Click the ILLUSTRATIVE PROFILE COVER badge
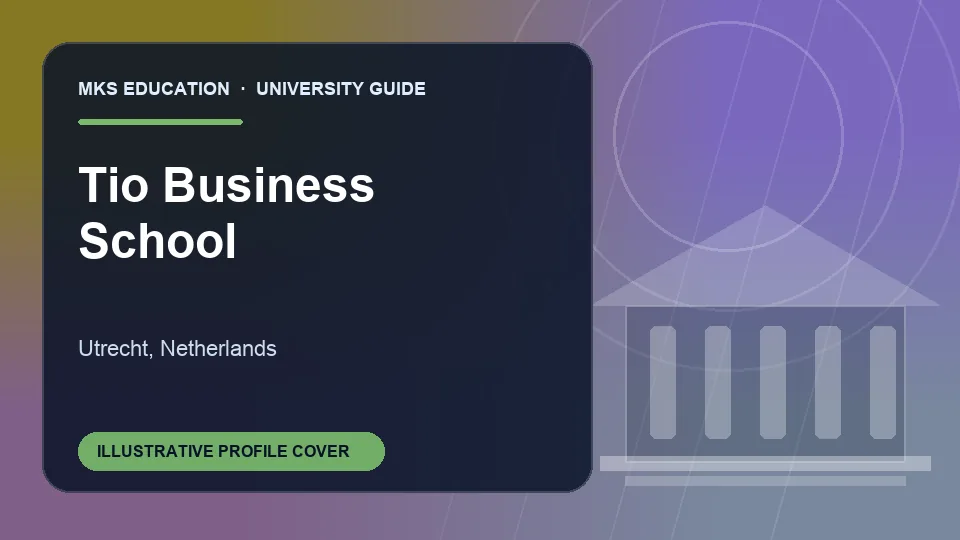Screen dimensions: 960x540 (231, 451)
